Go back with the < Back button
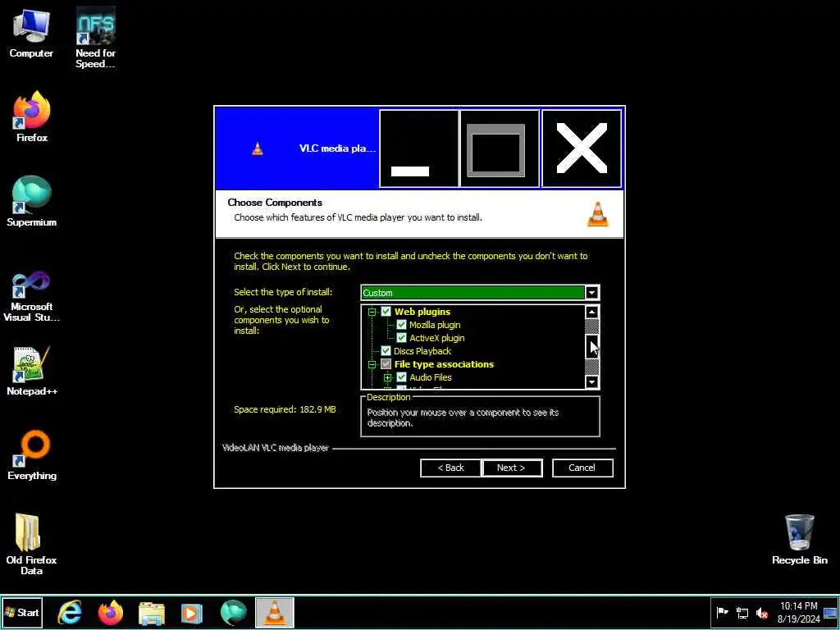This screenshot has height=630, width=840. tap(450, 468)
